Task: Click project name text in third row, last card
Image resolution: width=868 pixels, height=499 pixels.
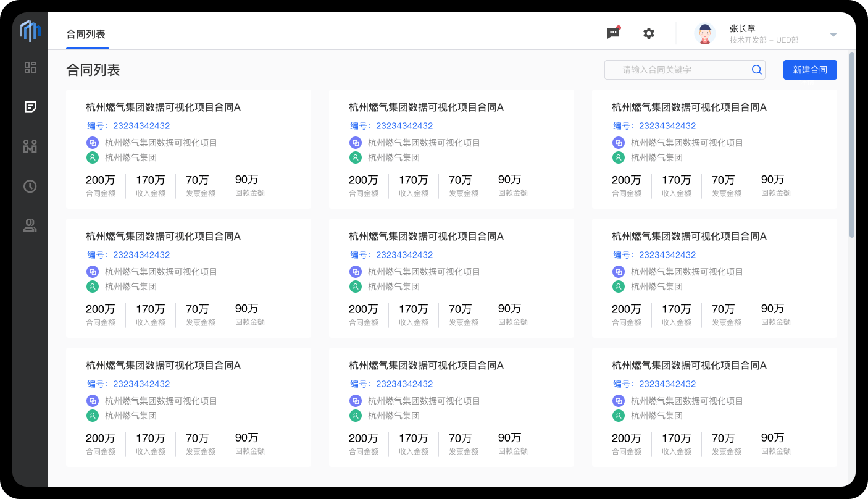Action: tap(687, 401)
